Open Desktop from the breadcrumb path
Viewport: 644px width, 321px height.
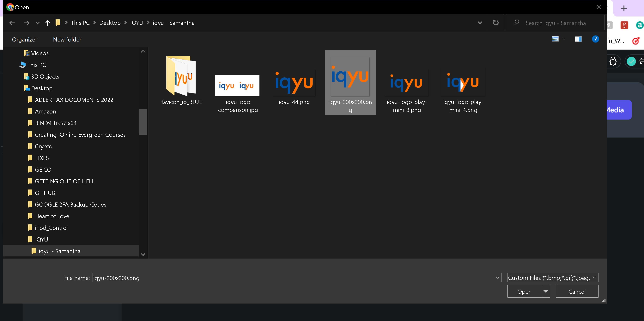coord(110,22)
